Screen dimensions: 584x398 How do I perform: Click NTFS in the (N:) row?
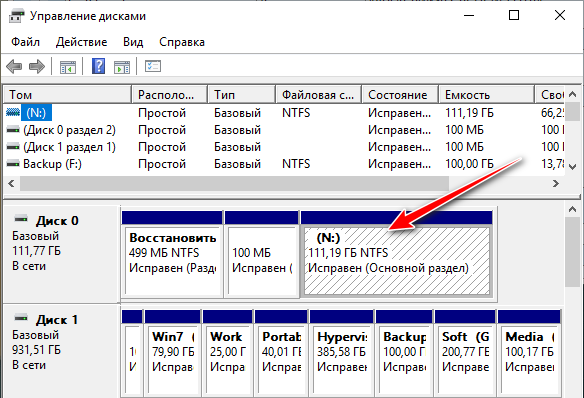(296, 112)
